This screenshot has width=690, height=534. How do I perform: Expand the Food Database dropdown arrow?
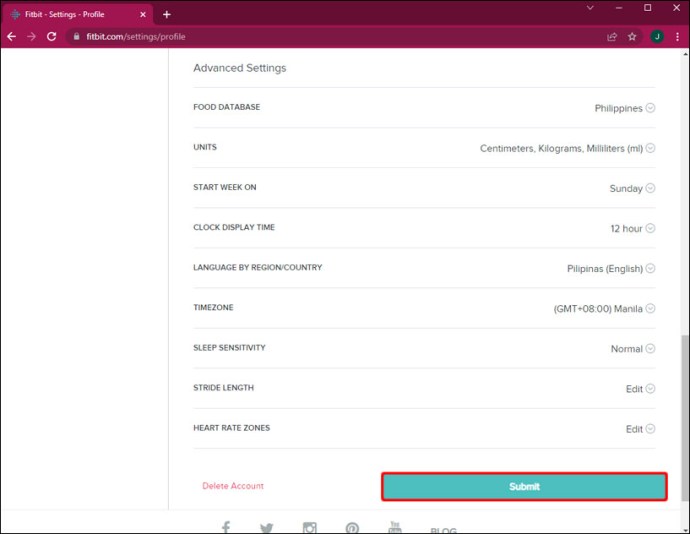click(650, 108)
